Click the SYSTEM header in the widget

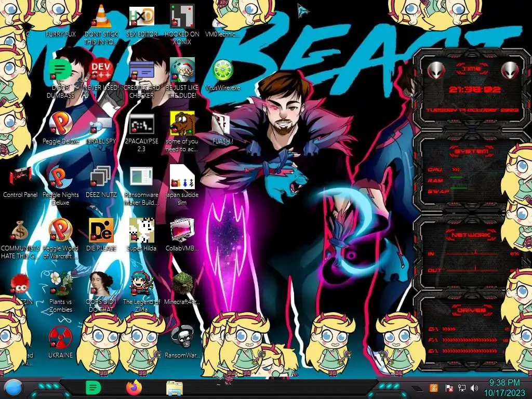pos(472,151)
